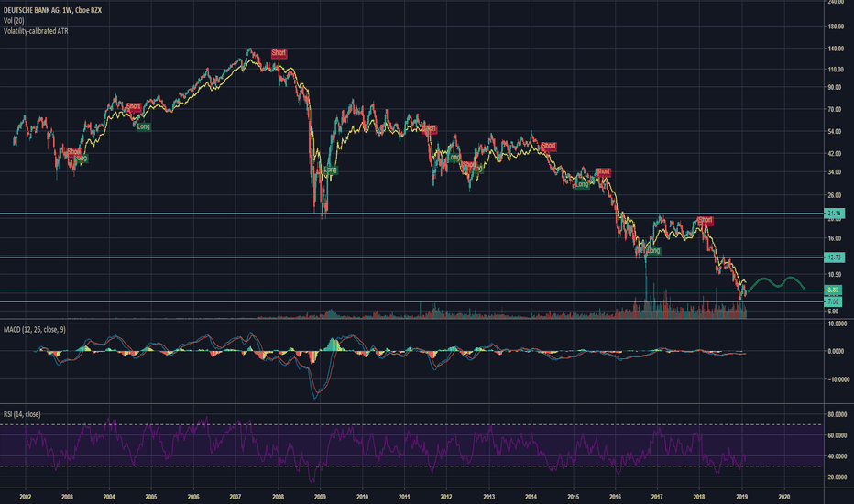The width and height of the screenshot is (854, 504).
Task: Select the 21.16 price level tag
Action: (834, 213)
